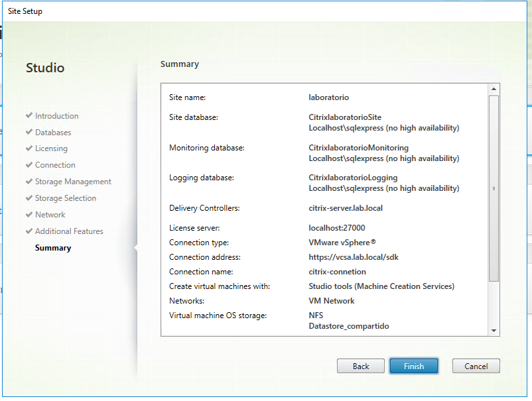Screen dimensions: 532x401
Task: Click 'CitrixlaboratorioSite' database name
Action: [x=345, y=117]
